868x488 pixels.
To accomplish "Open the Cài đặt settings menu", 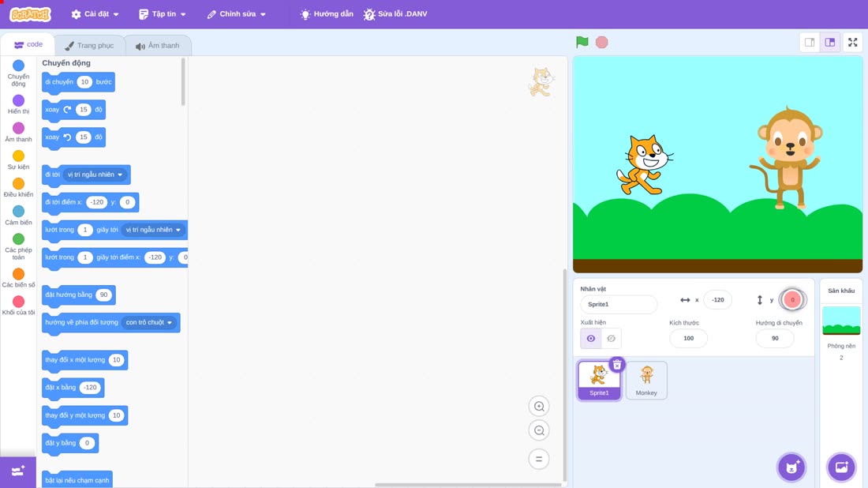I will [95, 14].
